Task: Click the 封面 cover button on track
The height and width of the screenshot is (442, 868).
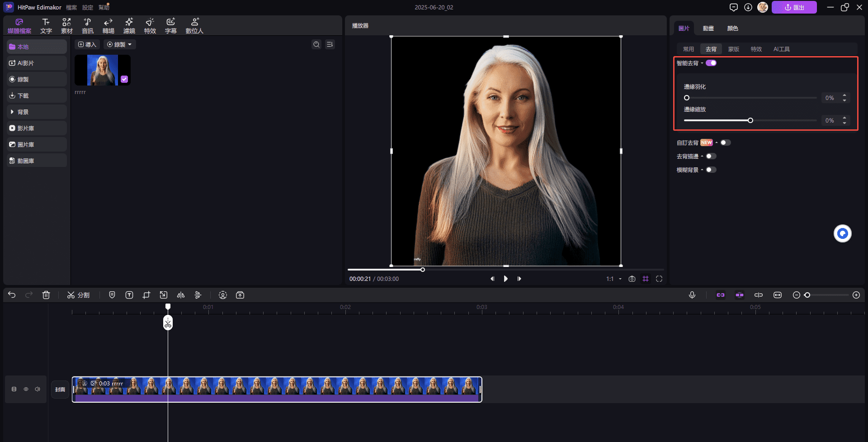Action: pyautogui.click(x=60, y=390)
